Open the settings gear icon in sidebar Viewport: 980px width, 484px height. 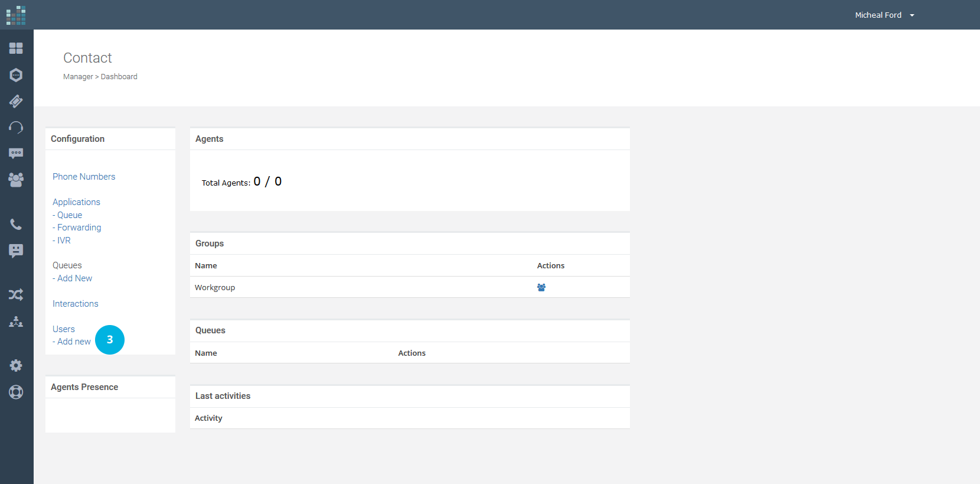tap(16, 366)
